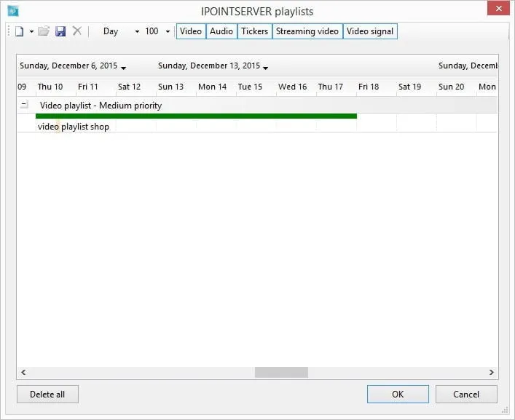Expand the December 13, 2015 week dropdown
This screenshot has width=515, height=420.
point(266,68)
